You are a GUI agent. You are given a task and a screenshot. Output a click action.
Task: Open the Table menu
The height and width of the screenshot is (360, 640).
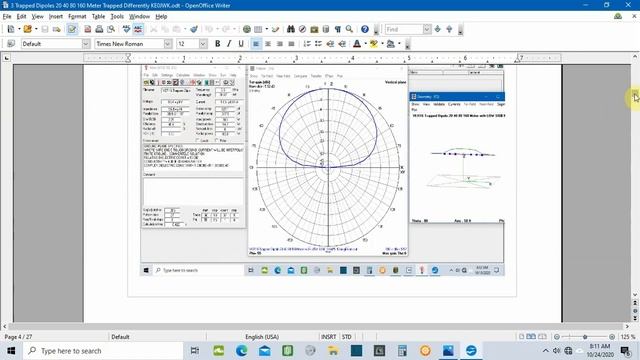click(x=98, y=16)
